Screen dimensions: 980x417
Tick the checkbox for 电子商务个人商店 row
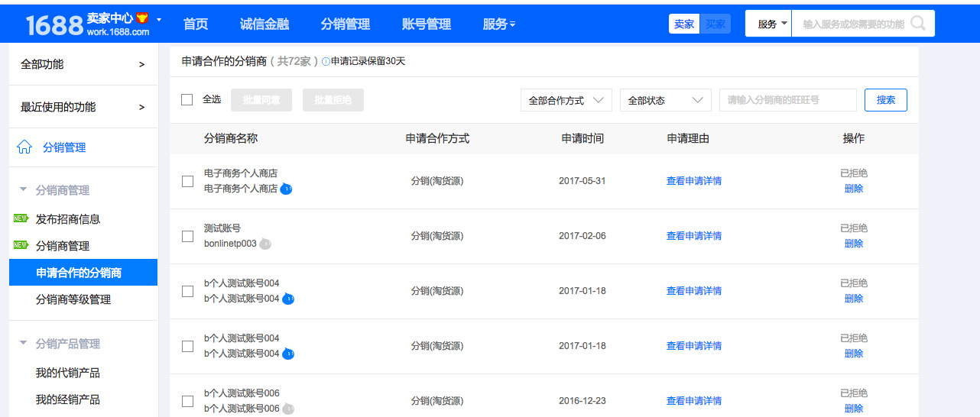tap(187, 181)
